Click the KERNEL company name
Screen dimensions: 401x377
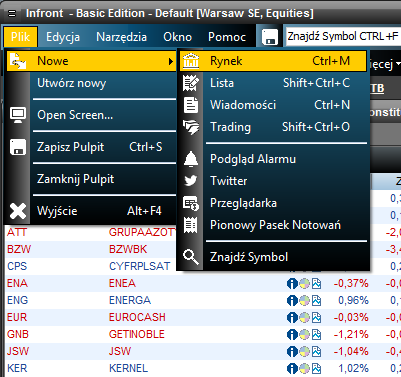129,368
